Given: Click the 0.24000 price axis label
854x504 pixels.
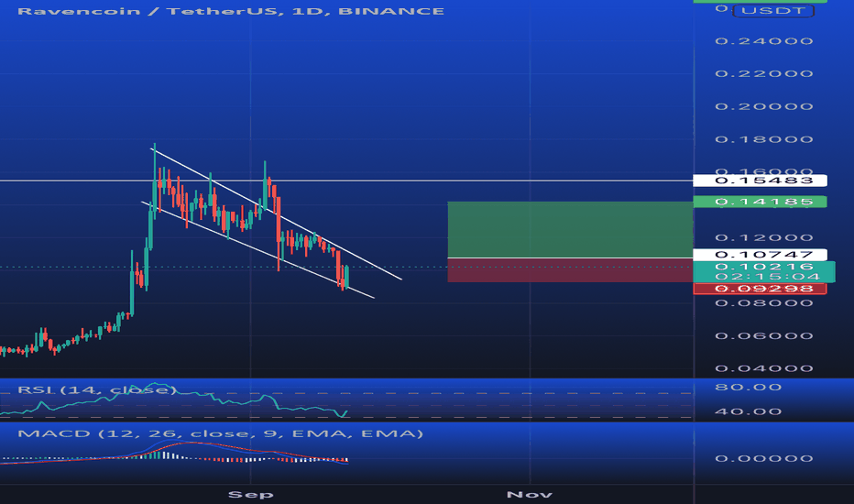Looking at the screenshot, I should 764,41.
